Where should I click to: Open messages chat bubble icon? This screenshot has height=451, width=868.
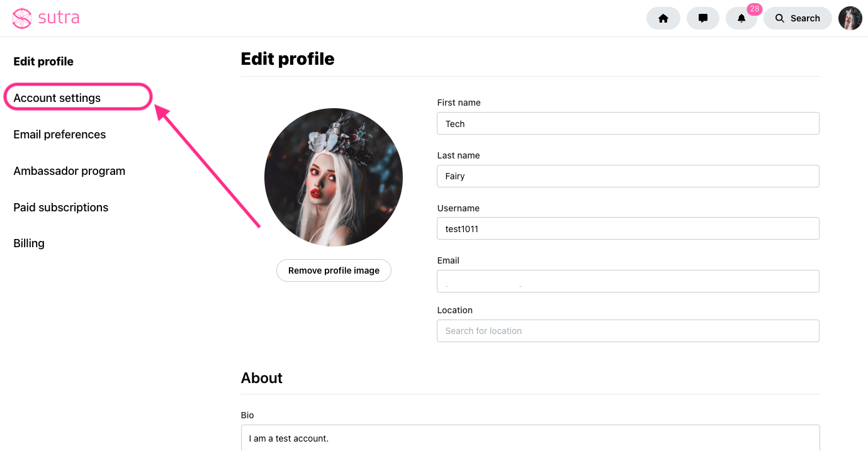(x=702, y=18)
